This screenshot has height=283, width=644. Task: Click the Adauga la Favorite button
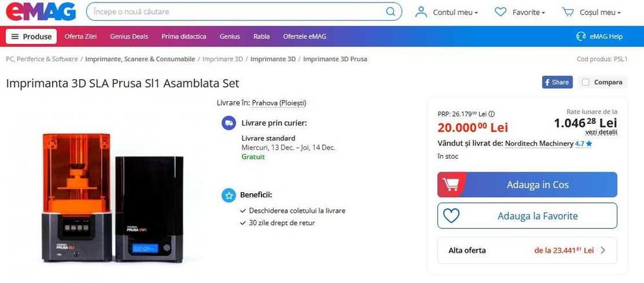click(x=527, y=215)
